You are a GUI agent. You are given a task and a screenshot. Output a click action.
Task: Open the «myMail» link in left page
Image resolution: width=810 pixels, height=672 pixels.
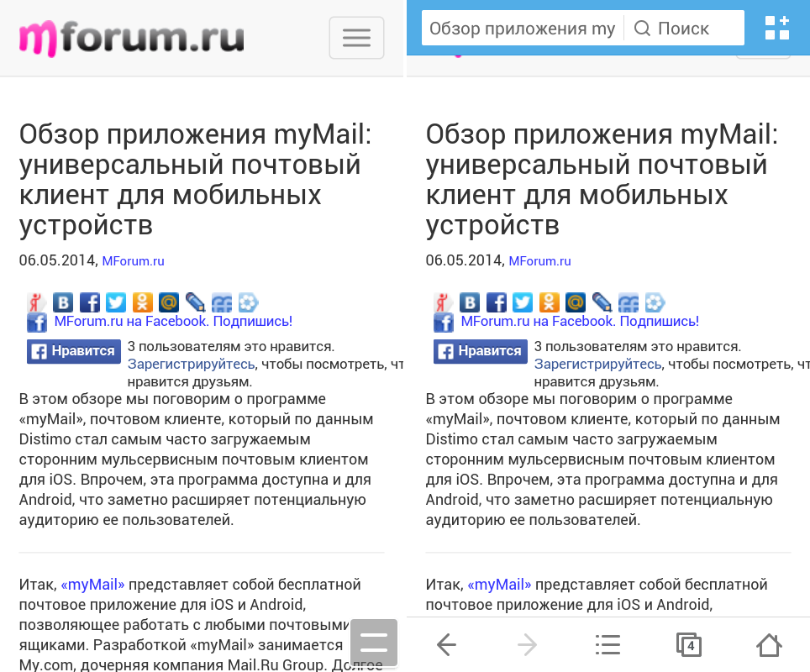pos(92,585)
